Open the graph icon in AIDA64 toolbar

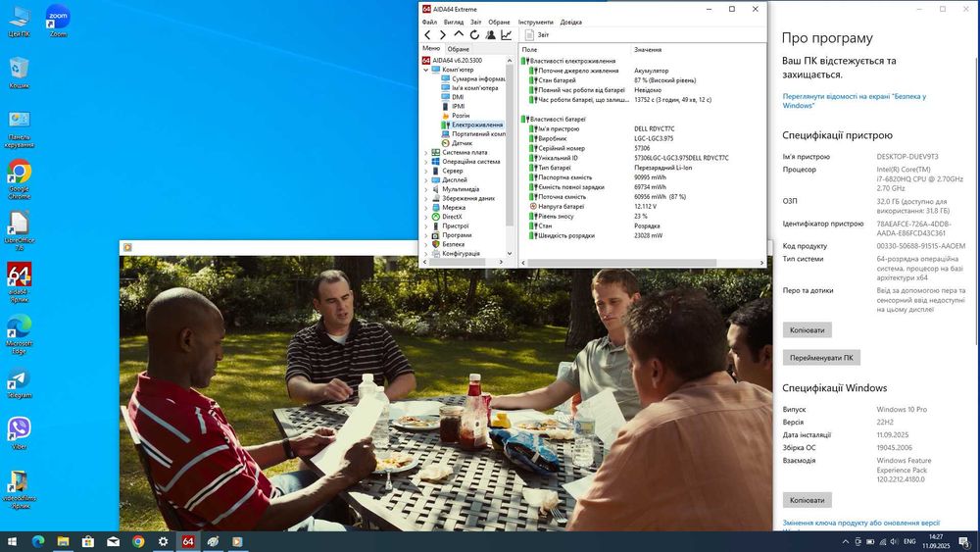pyautogui.click(x=507, y=35)
